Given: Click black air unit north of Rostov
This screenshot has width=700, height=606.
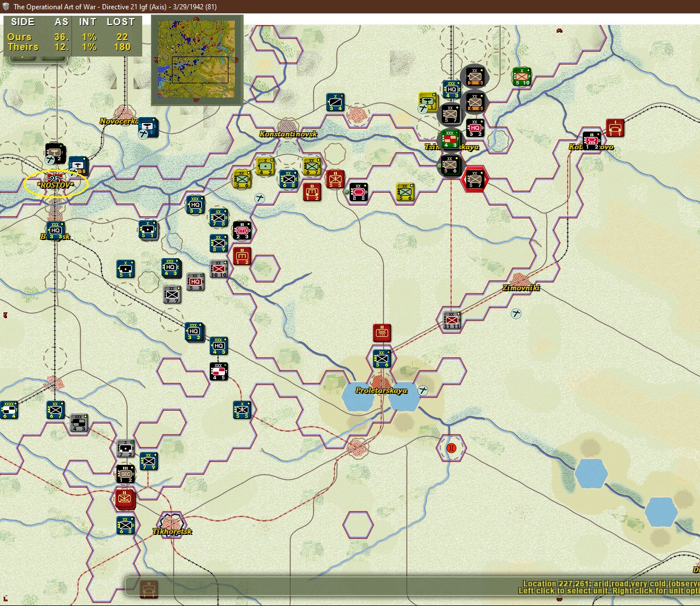Looking at the screenshot, I should point(55,153).
